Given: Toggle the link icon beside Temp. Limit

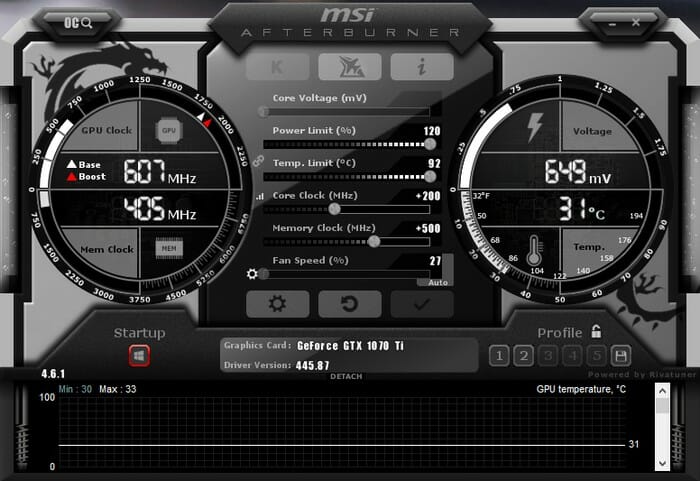Looking at the screenshot, I should pyautogui.click(x=258, y=161).
